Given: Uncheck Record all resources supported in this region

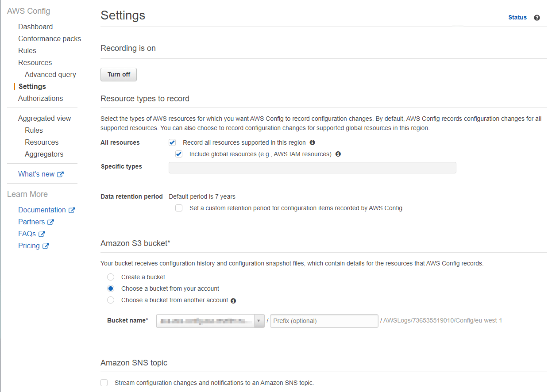Looking at the screenshot, I should click(172, 142).
